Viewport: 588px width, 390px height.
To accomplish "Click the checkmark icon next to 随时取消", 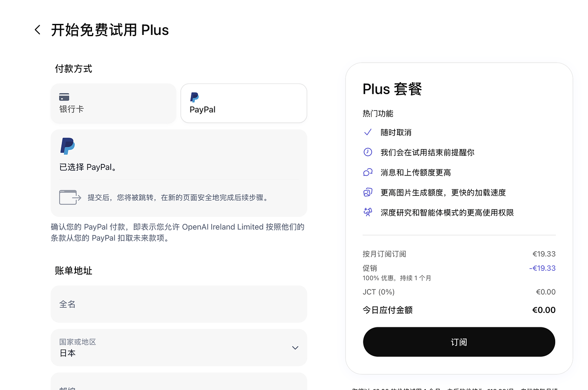I will point(368,132).
